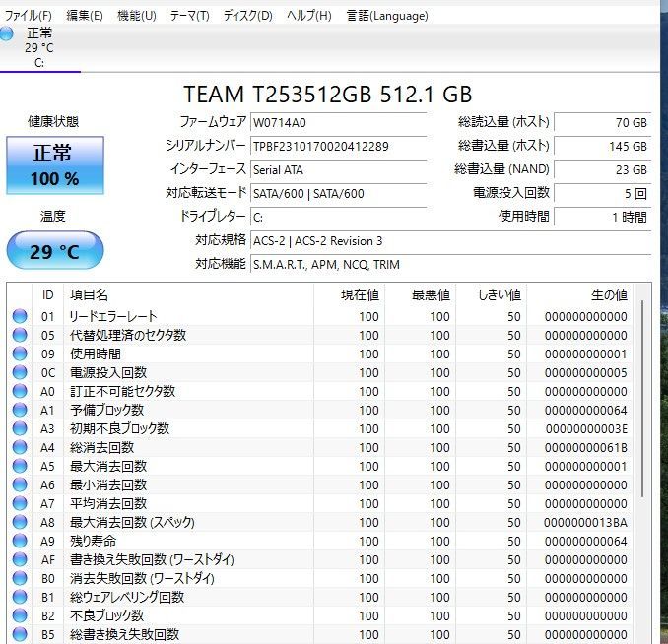This screenshot has width=668, height=644.
Task: Click the serial number field TPBF2310170020412289
Action: [x=339, y=147]
